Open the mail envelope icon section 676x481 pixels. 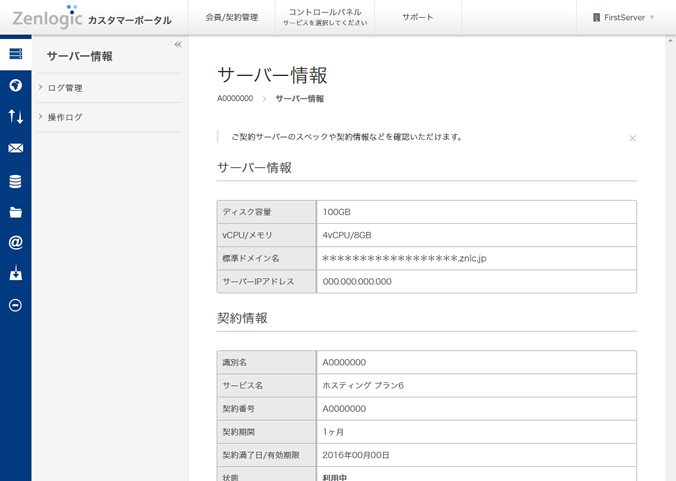click(15, 149)
